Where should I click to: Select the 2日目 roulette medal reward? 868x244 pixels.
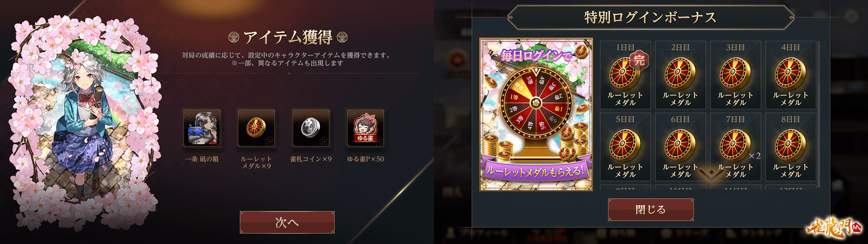point(680,75)
